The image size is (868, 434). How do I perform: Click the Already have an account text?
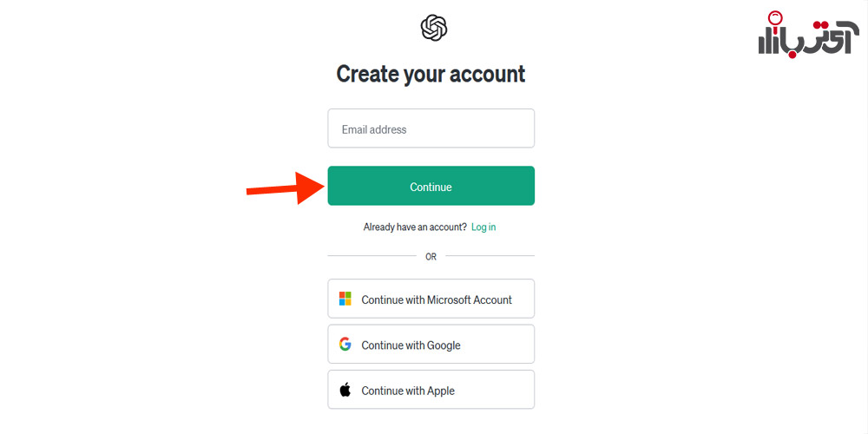pyautogui.click(x=415, y=227)
